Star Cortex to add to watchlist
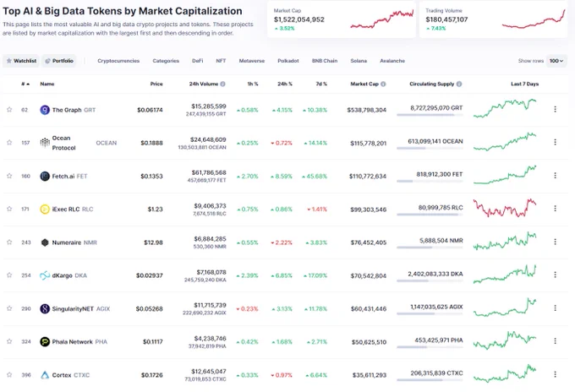 pyautogui.click(x=9, y=375)
